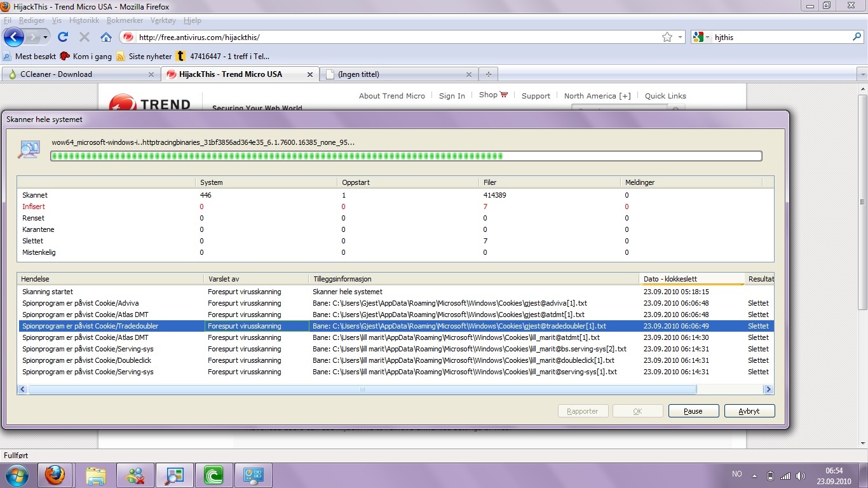This screenshot has width=868, height=488.
Task: Open the Quick Links link
Action: (665, 96)
